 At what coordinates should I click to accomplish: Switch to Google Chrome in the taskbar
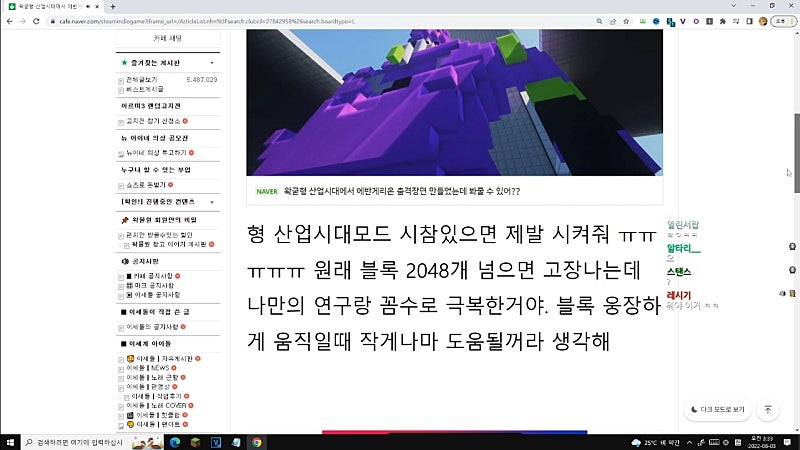[257, 442]
